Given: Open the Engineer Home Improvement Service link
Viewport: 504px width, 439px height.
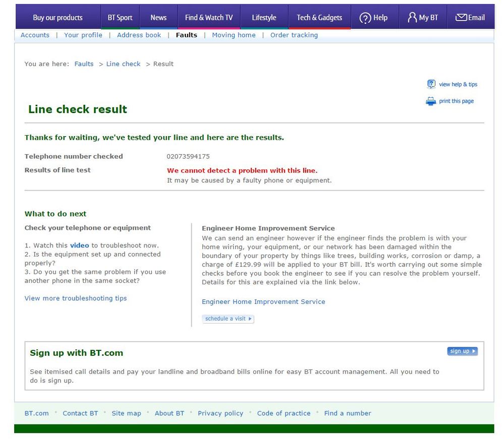Looking at the screenshot, I should click(263, 302).
